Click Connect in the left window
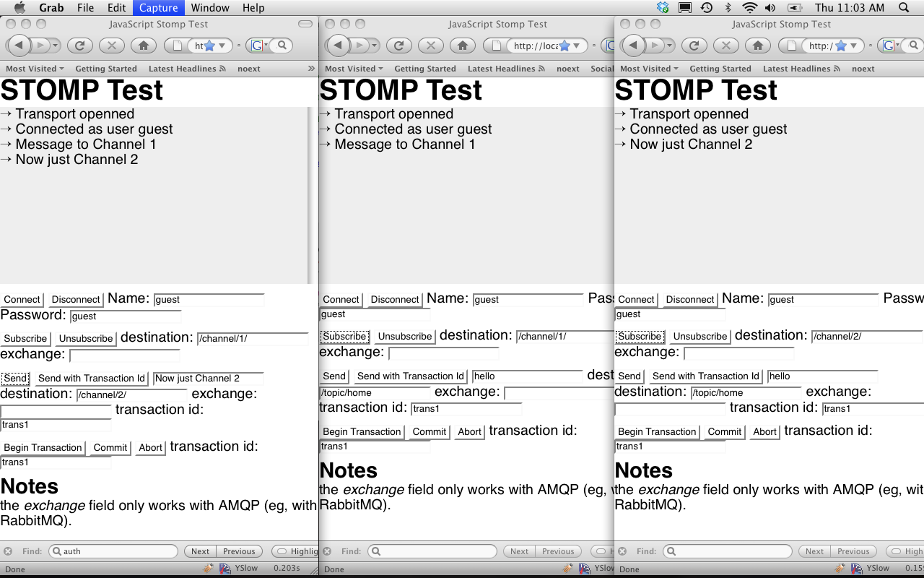 coord(22,299)
